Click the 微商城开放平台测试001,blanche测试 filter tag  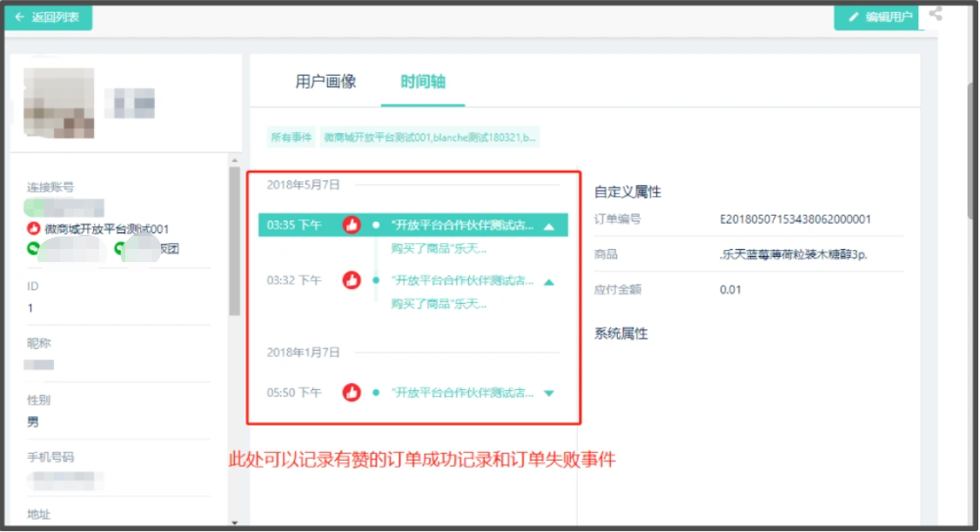[x=429, y=138]
